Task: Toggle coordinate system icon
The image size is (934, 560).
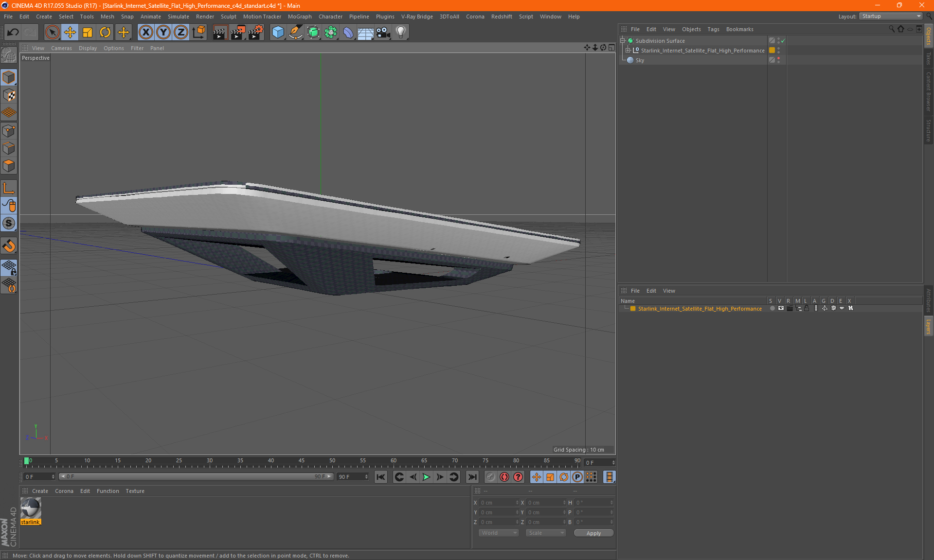Action: pos(198,33)
